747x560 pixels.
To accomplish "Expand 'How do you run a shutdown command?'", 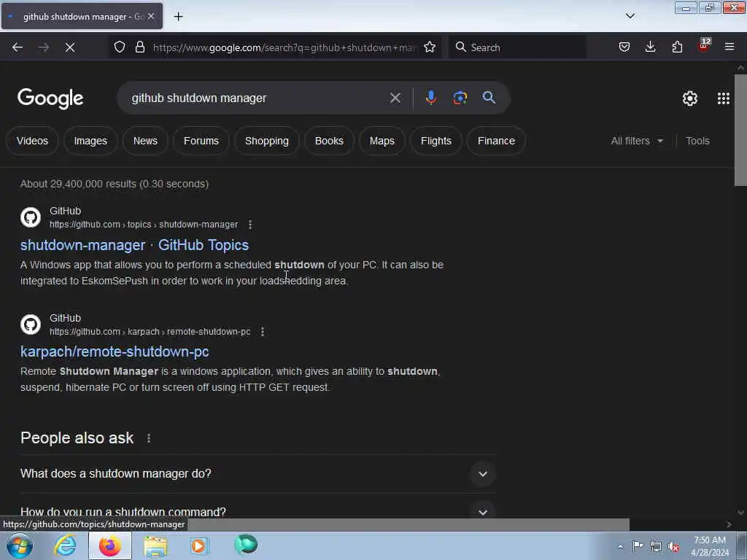I will coord(258,511).
